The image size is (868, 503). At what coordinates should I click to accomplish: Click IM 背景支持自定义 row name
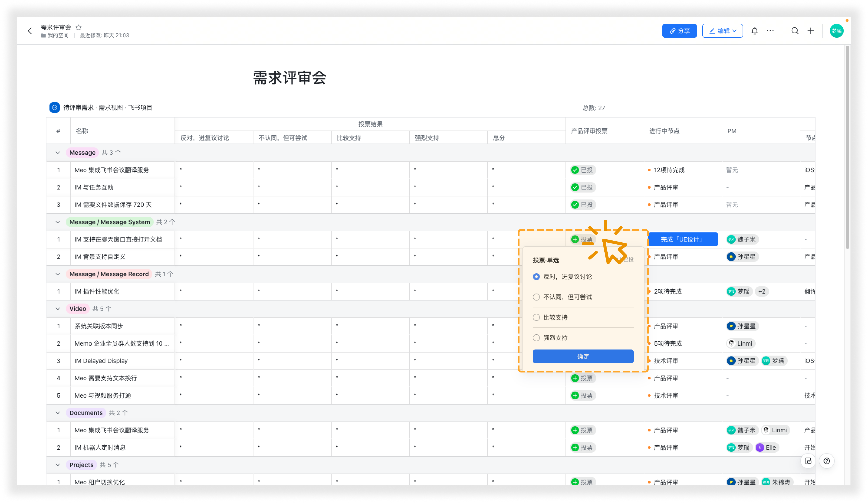pos(100,257)
